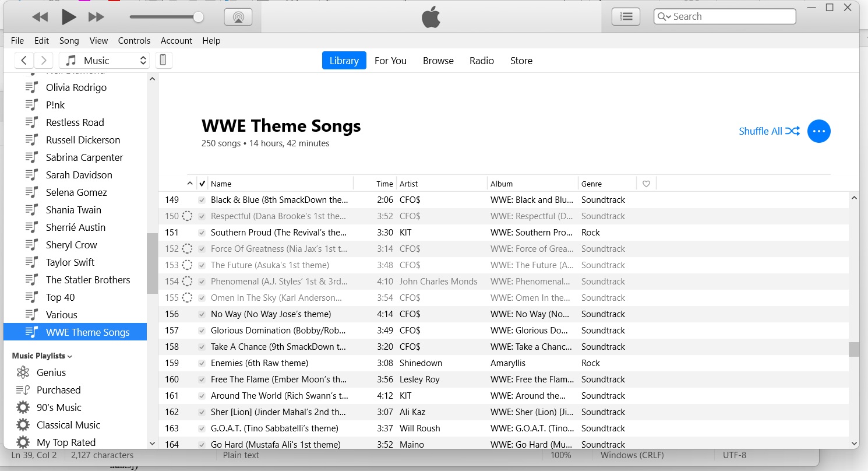868x471 pixels.
Task: Open the View menu
Action: [x=98, y=41]
